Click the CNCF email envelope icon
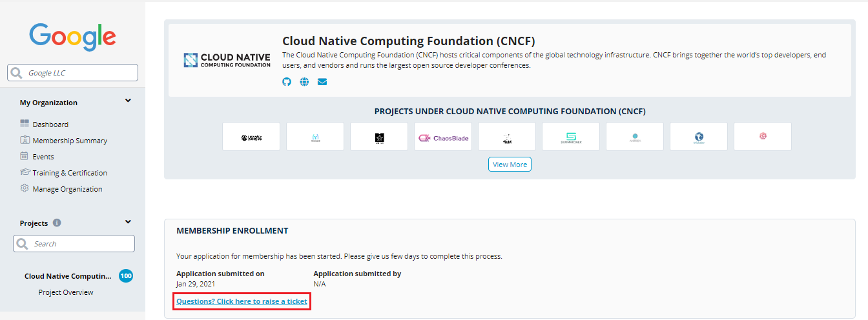Screen dimensions: 868x320 [x=322, y=82]
